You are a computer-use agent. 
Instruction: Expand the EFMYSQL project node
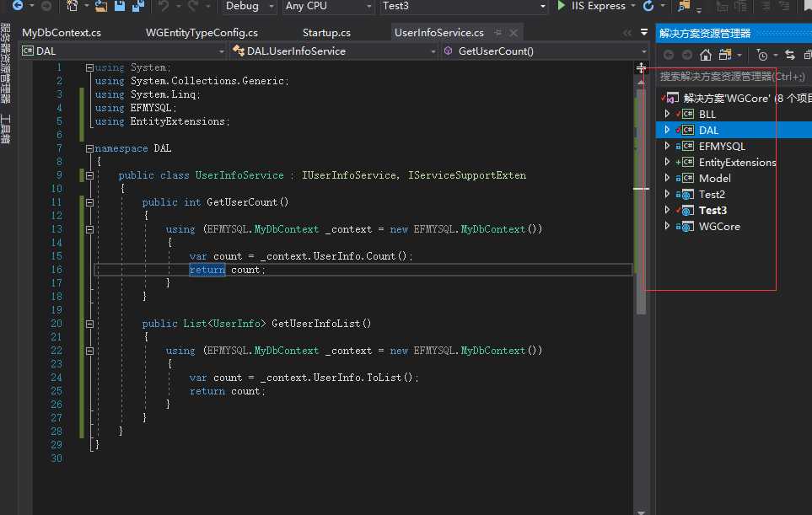click(x=667, y=146)
